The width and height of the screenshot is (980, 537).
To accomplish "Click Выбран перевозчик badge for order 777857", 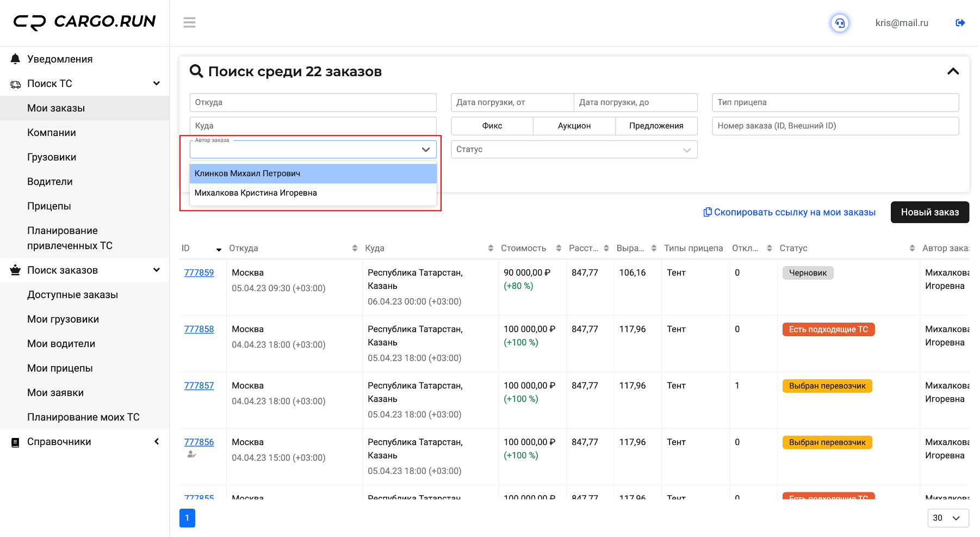I will [x=827, y=386].
